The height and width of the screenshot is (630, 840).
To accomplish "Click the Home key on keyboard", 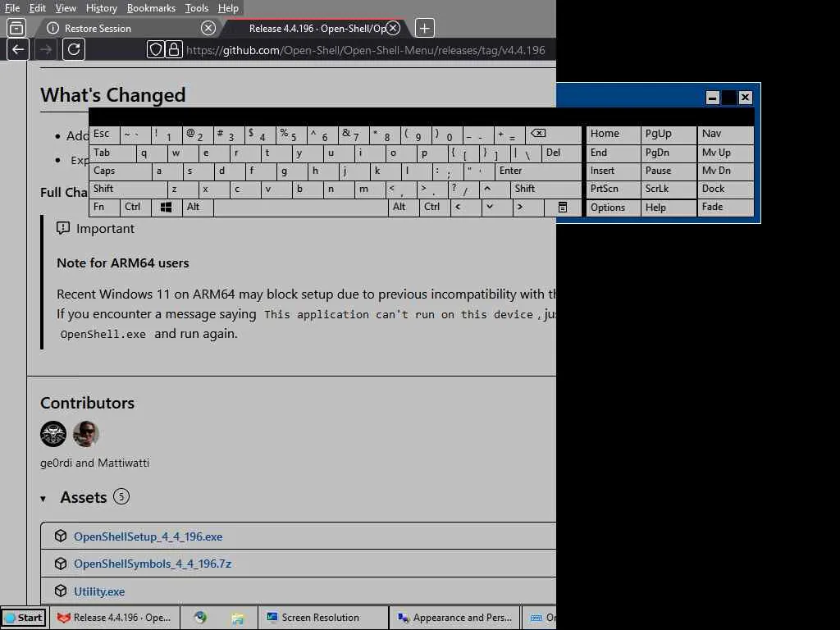I will click(613, 135).
